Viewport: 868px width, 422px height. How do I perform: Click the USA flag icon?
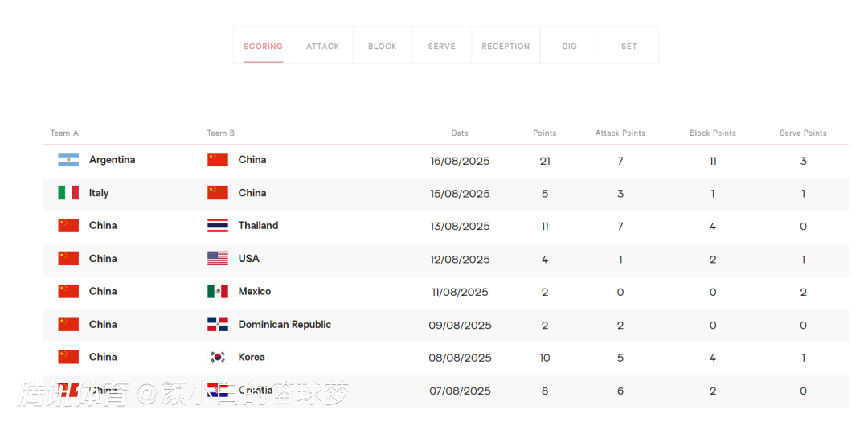coord(218,259)
